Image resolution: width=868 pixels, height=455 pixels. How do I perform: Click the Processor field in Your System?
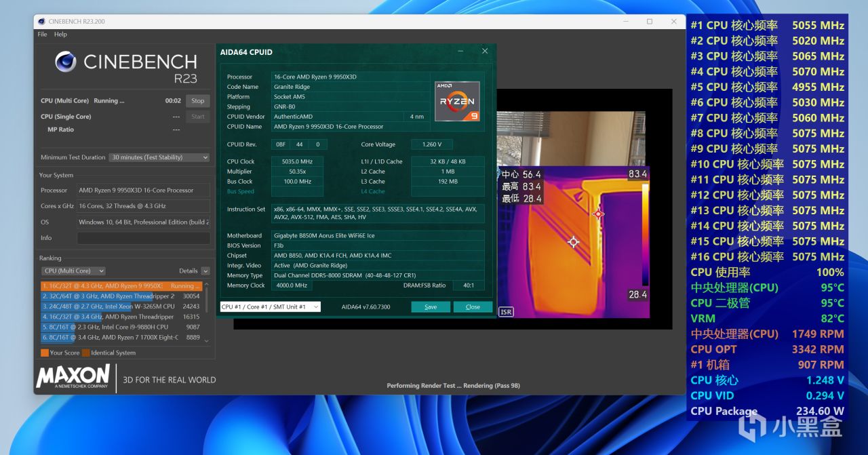[143, 191]
